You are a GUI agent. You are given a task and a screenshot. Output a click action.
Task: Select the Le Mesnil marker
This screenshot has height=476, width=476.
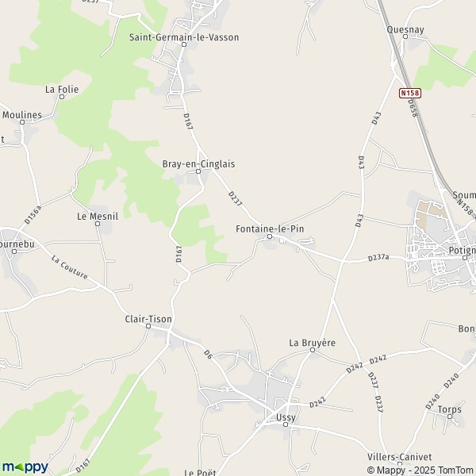click(98, 224)
